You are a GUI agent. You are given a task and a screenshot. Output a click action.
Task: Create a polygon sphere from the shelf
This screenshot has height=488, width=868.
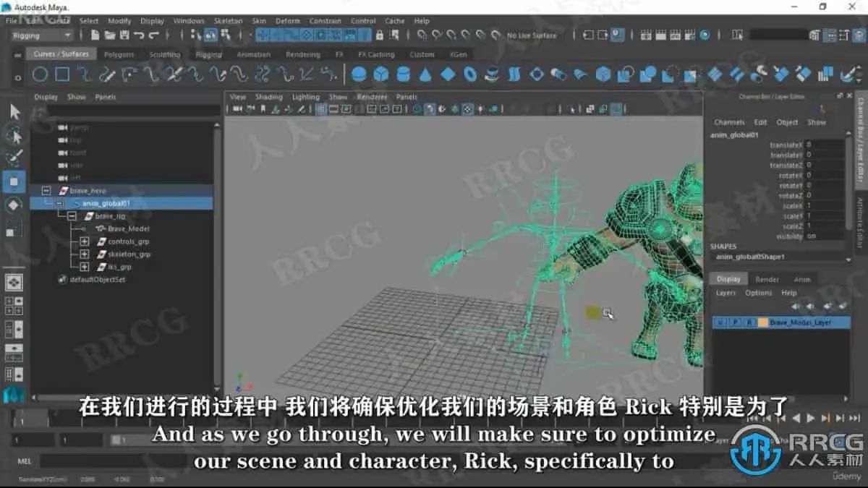click(359, 74)
